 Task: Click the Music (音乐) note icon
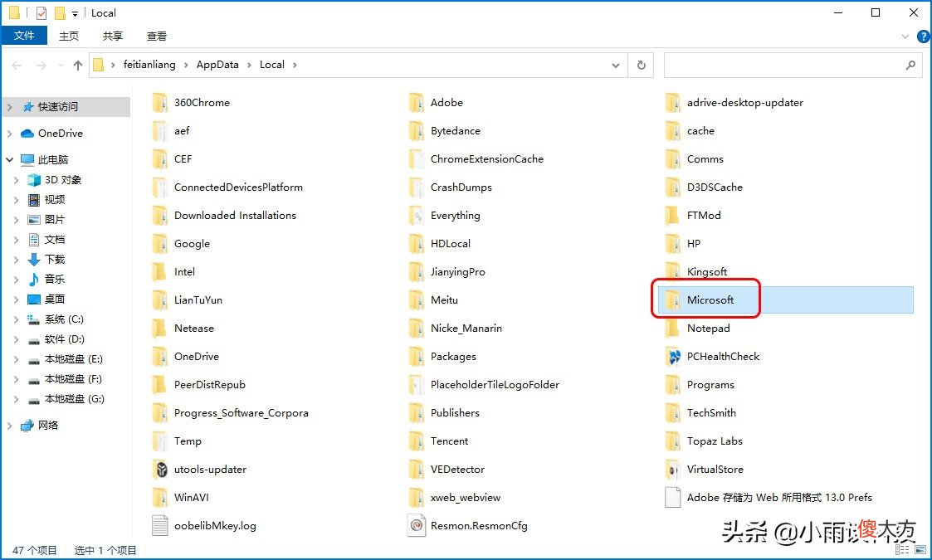click(x=34, y=279)
